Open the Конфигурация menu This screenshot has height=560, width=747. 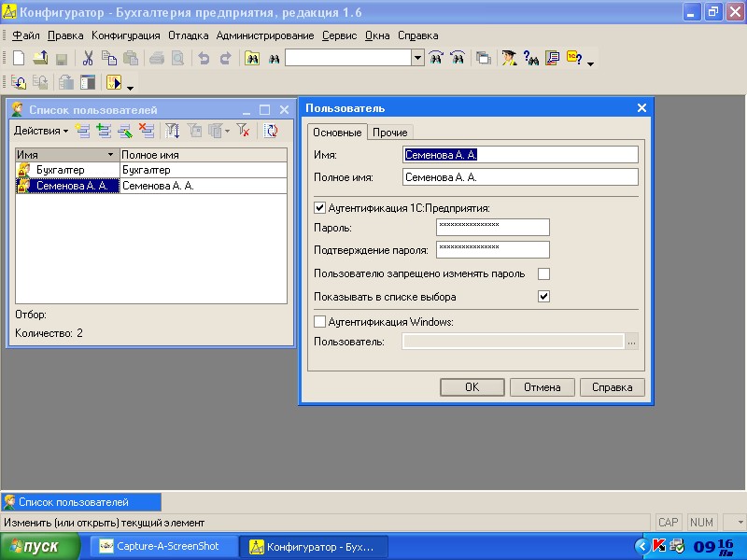(126, 35)
